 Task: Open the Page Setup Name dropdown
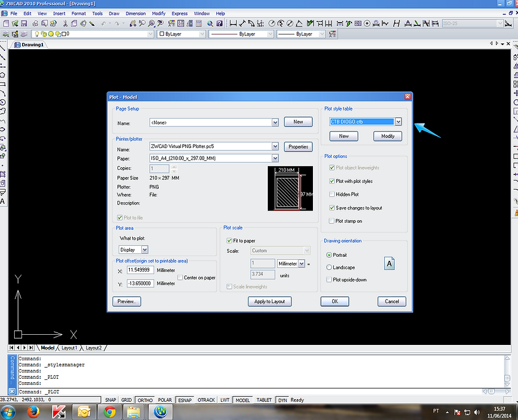click(275, 123)
